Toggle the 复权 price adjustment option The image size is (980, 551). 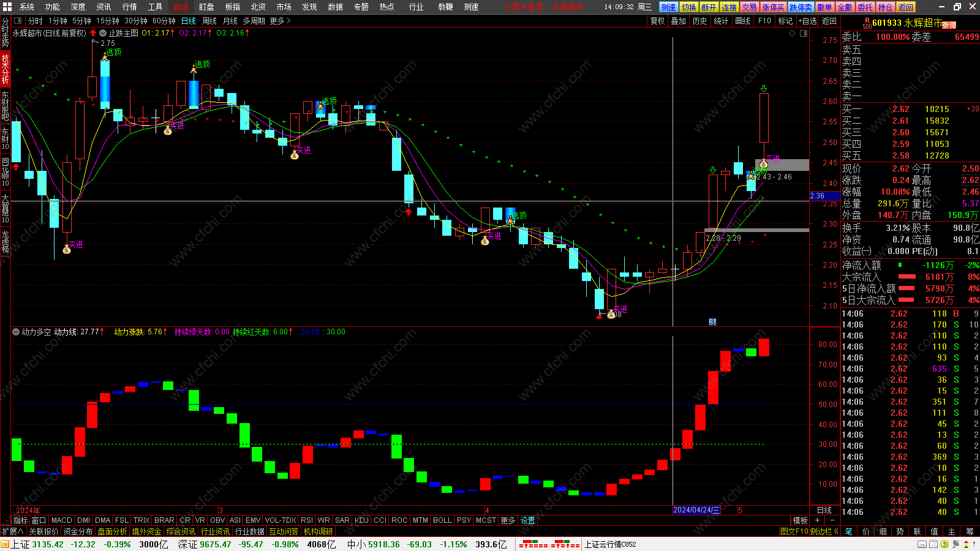658,21
